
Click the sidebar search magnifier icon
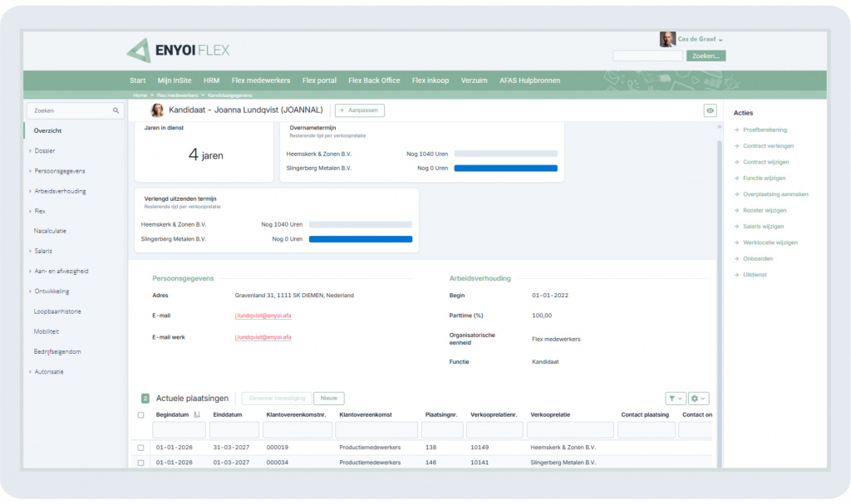pos(116,110)
